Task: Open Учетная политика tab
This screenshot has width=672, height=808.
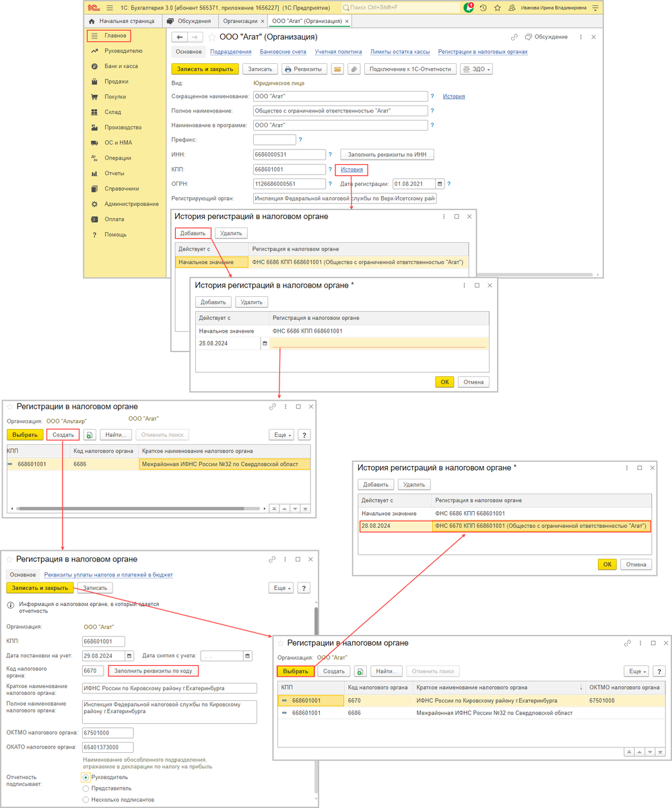Action: pos(338,51)
